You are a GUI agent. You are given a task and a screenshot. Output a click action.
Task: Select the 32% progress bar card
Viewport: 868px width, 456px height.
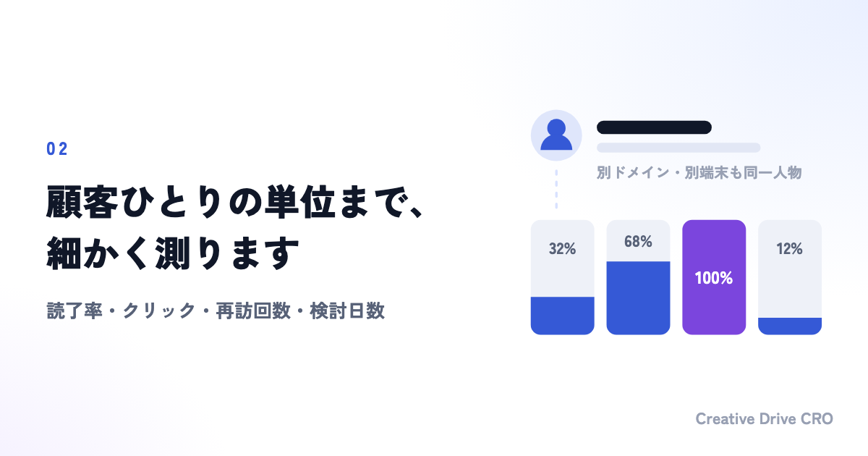point(562,277)
